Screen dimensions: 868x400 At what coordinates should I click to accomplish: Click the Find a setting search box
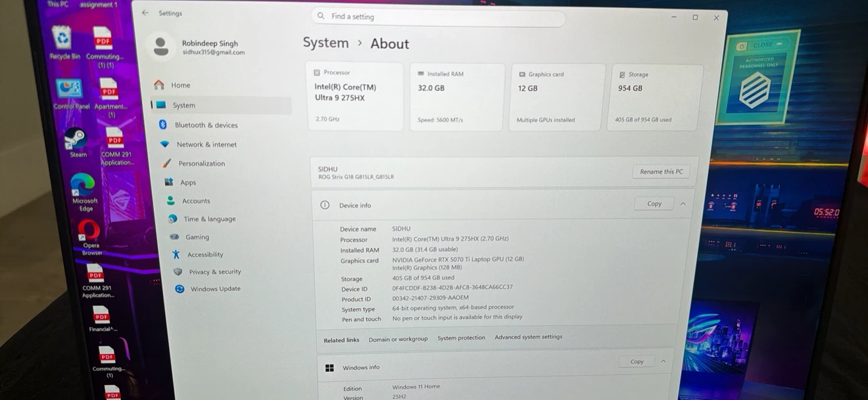point(438,16)
